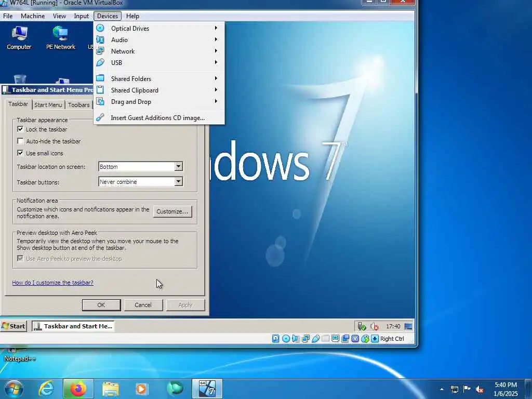
Task: Open the Help menu
Action: 132,16
